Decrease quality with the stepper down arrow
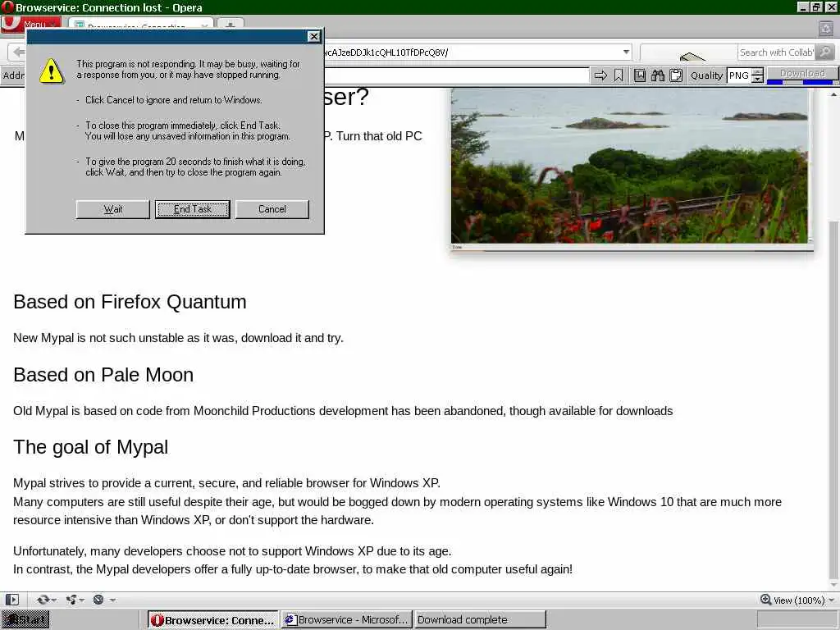840x630 pixels. pyautogui.click(x=757, y=80)
